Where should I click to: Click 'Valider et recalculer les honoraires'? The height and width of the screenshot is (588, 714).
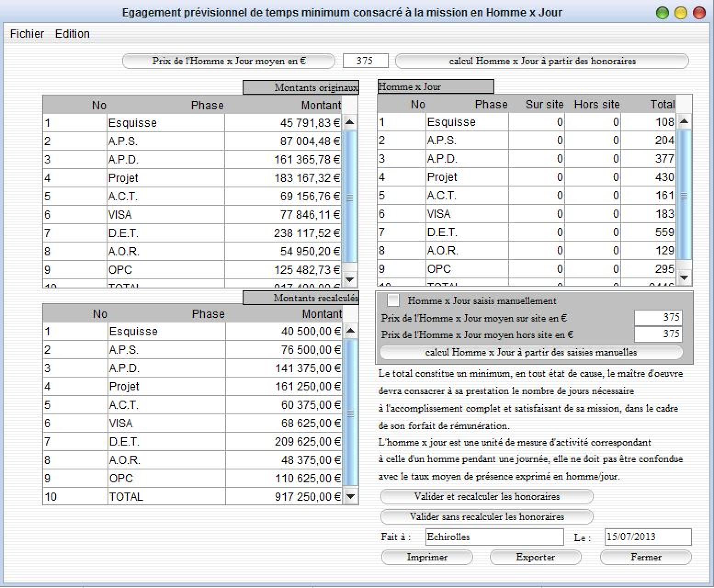[487, 497]
